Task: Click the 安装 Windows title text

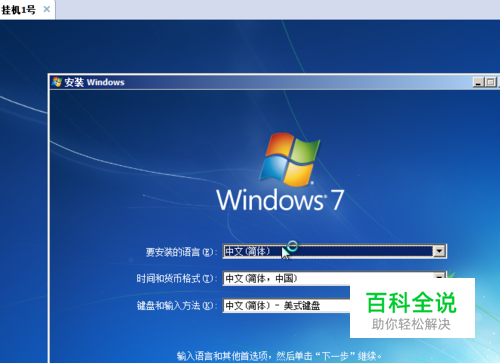Action: 94,82
